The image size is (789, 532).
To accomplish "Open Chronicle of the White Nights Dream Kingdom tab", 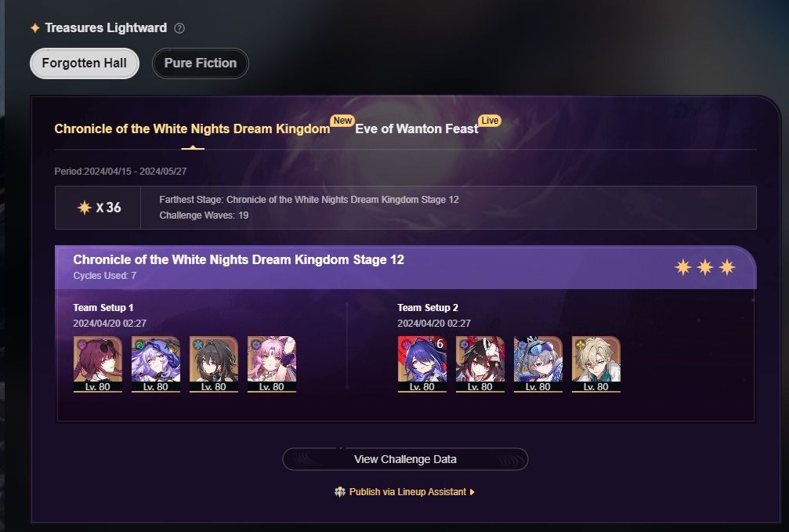I will pyautogui.click(x=192, y=128).
